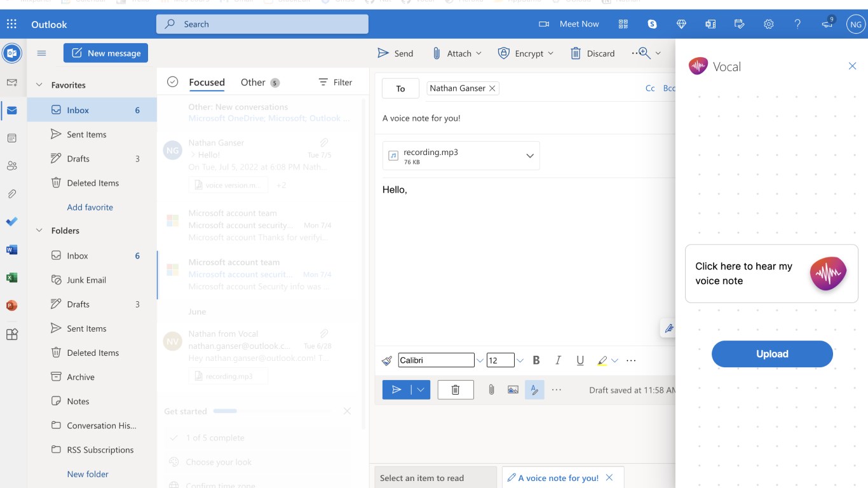The width and height of the screenshot is (868, 488).
Task: Click the premium diamond icon in the header
Action: click(681, 24)
